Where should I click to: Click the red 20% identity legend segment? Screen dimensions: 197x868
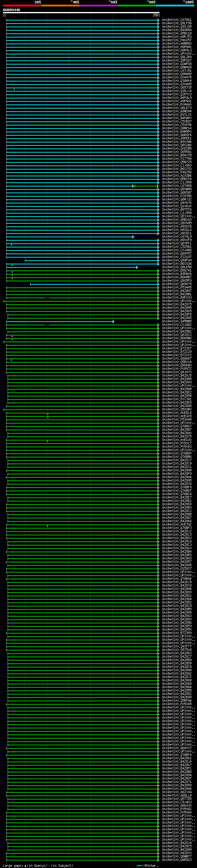coord(22,6)
